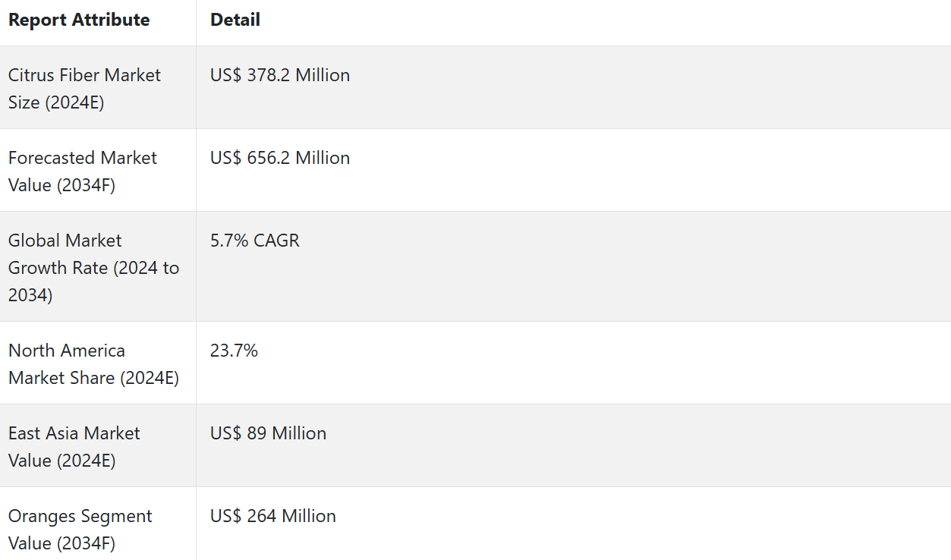Select the Global Market Growth Rate cell
This screenshot has height=560, width=951.
click(x=93, y=267)
